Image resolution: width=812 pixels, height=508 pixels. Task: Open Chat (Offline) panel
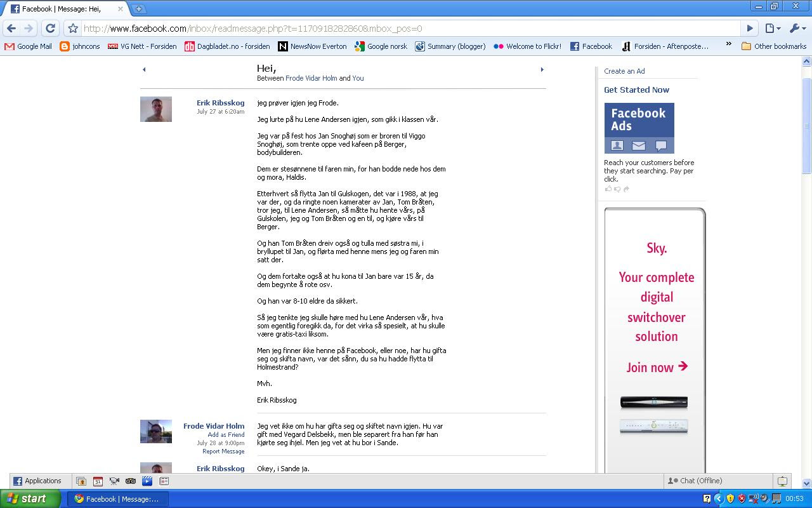[x=717, y=481]
